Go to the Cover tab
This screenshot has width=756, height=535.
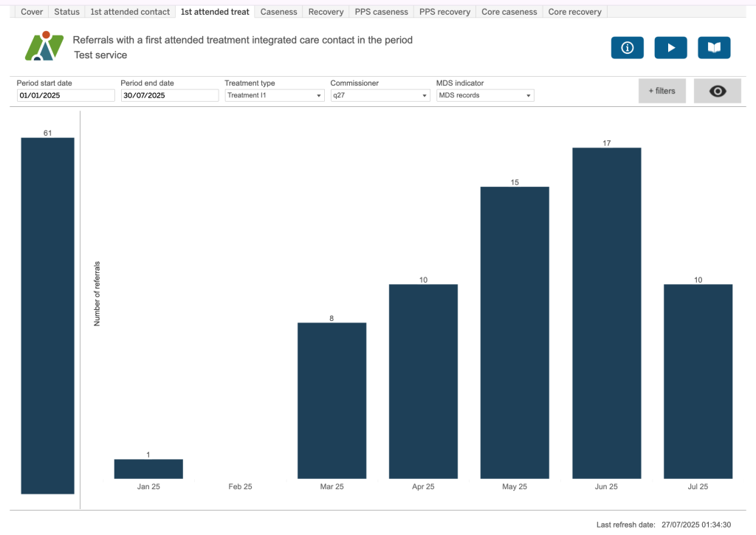[32, 12]
